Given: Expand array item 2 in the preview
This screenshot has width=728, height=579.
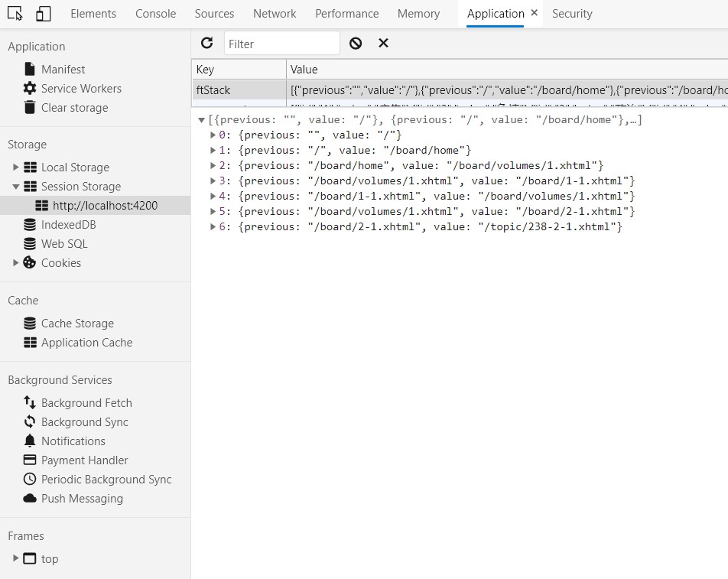Looking at the screenshot, I should click(x=213, y=165).
